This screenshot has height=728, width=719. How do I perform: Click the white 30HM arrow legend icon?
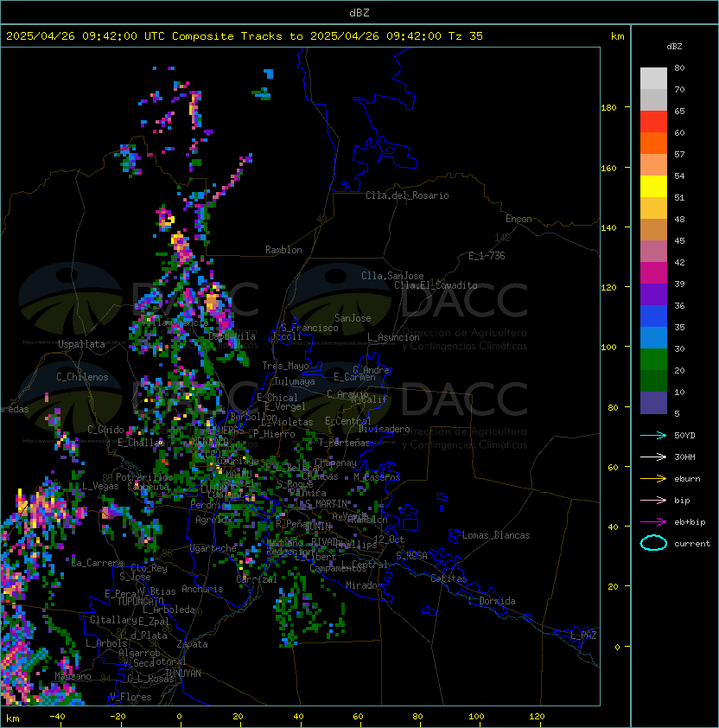[653, 457]
